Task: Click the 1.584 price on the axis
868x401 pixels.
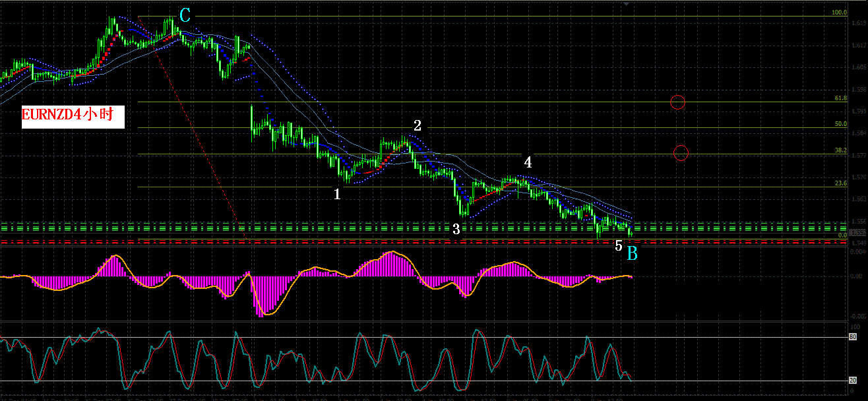Action: tap(859, 133)
